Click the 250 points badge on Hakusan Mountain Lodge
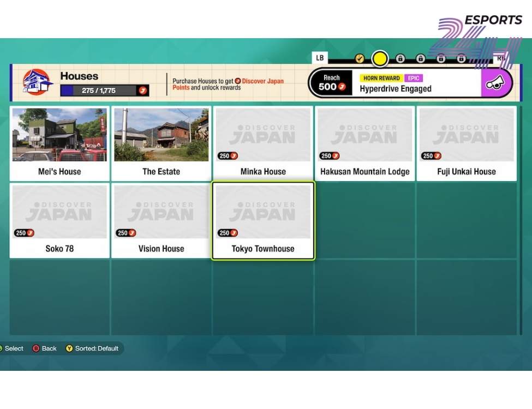Image resolution: width=532 pixels, height=409 pixels. 330,155
